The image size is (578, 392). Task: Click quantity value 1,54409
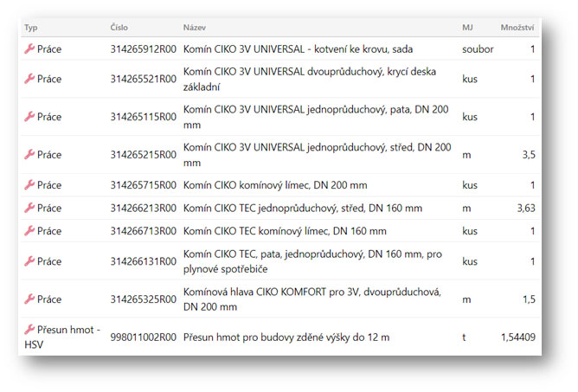(x=518, y=337)
